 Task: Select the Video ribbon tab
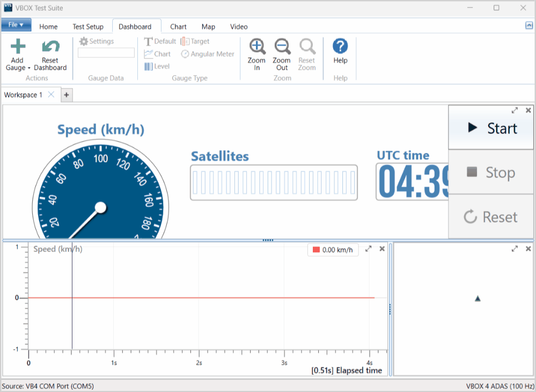pyautogui.click(x=239, y=27)
